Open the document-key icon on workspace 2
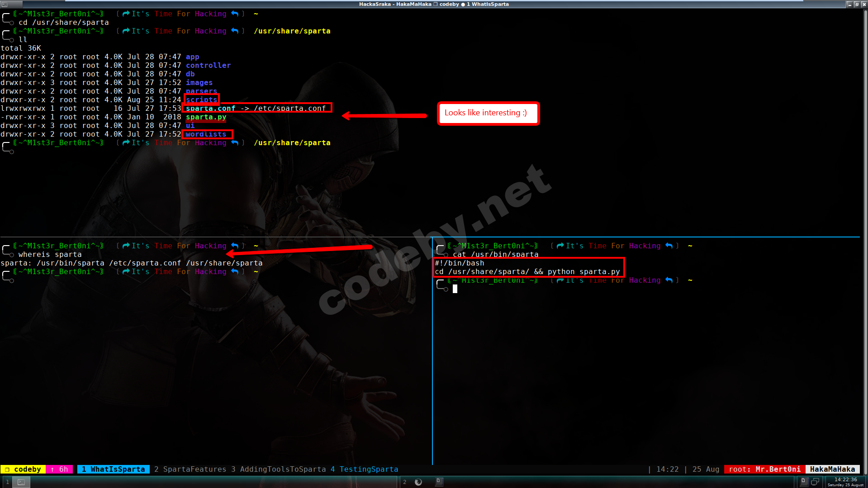The height and width of the screenshot is (488, 868). (x=438, y=482)
